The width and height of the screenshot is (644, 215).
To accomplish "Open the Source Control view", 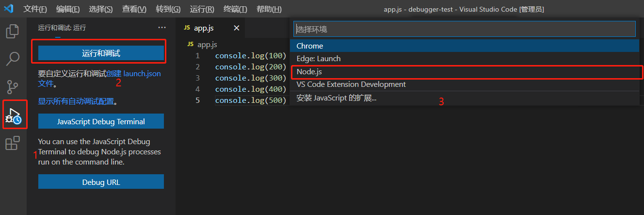I will pyautogui.click(x=13, y=87).
